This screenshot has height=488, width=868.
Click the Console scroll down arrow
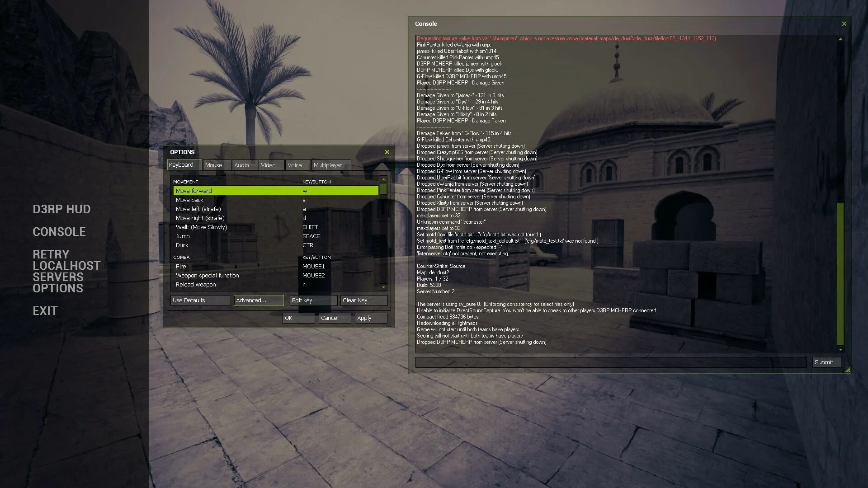coord(840,350)
